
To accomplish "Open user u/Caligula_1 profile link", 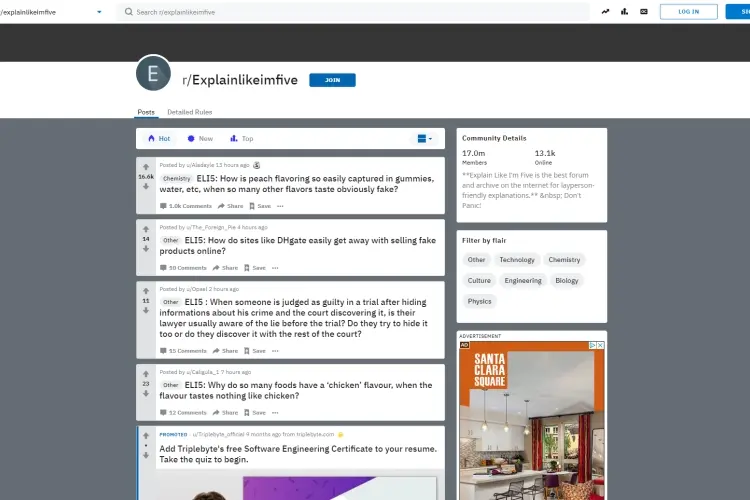I will pyautogui.click(x=202, y=372).
